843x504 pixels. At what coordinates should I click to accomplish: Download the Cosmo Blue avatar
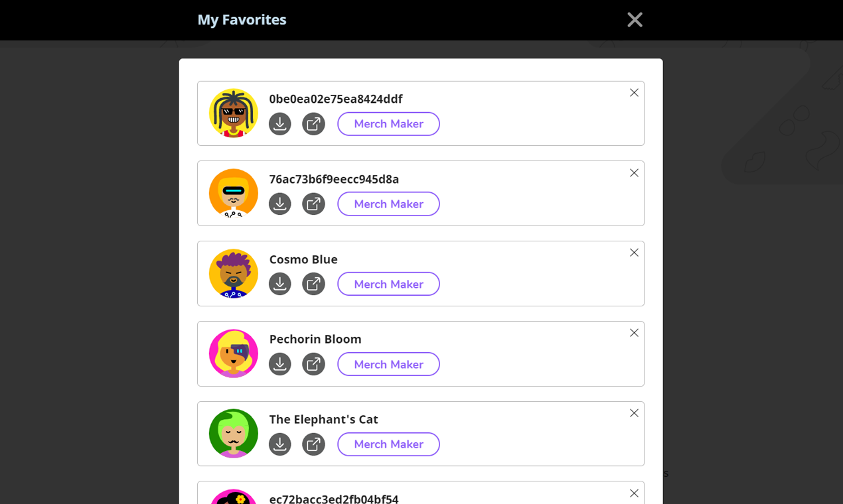coord(279,284)
